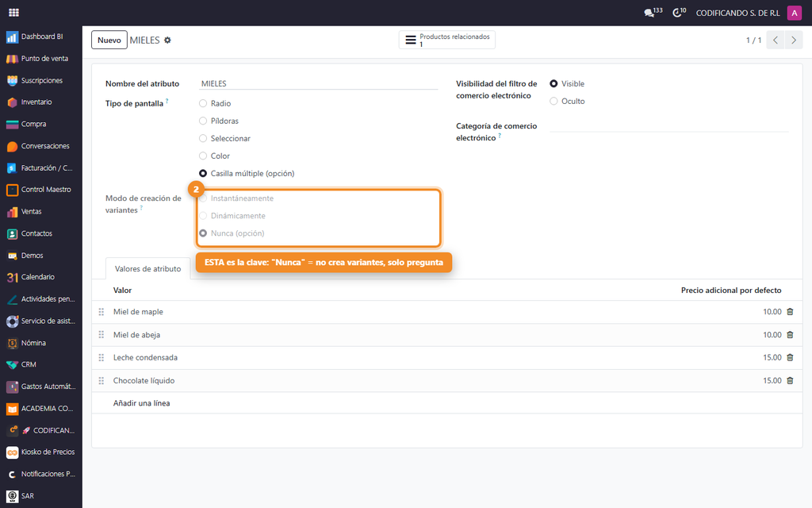812x508 pixels.
Task: Open the CRM app
Action: click(41, 364)
